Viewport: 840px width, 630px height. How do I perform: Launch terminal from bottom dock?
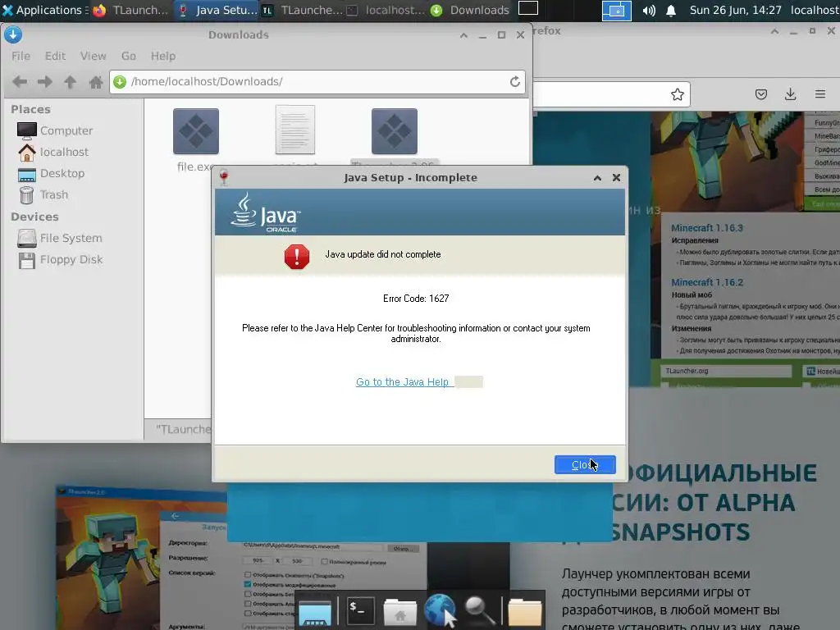pyautogui.click(x=361, y=610)
